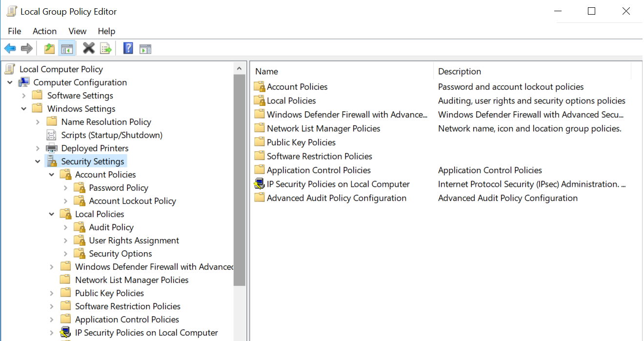Expand the User Rights Assignment node
Image resolution: width=644 pixels, height=341 pixels.
(x=65, y=241)
